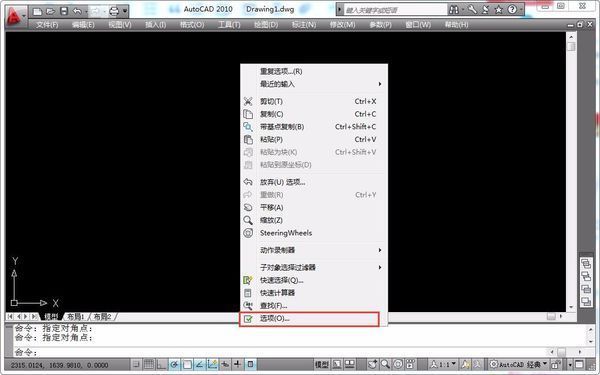Image resolution: width=600 pixels, height=375 pixels.
Task: Toggle Lineweight display in status bar
Action: [237, 364]
